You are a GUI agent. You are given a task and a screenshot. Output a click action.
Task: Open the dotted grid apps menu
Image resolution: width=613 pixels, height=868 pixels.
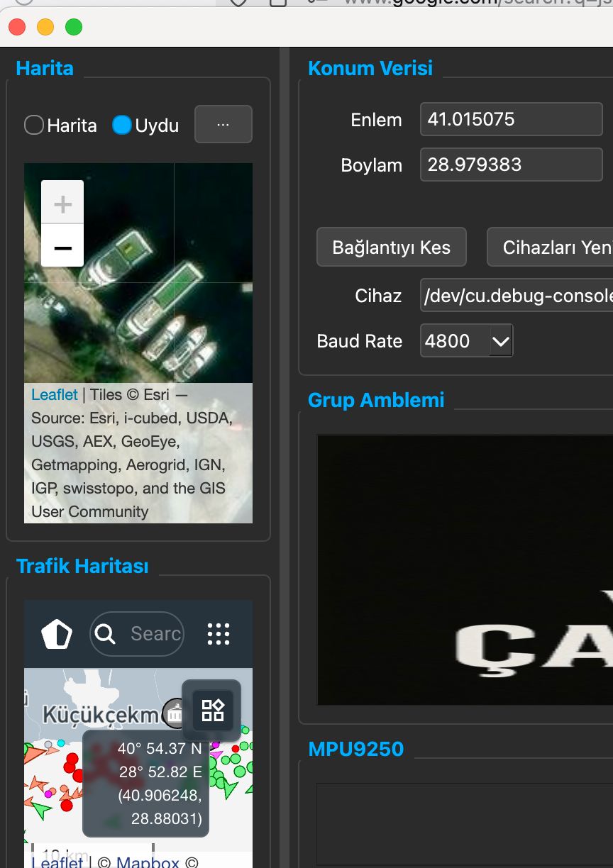tap(219, 634)
